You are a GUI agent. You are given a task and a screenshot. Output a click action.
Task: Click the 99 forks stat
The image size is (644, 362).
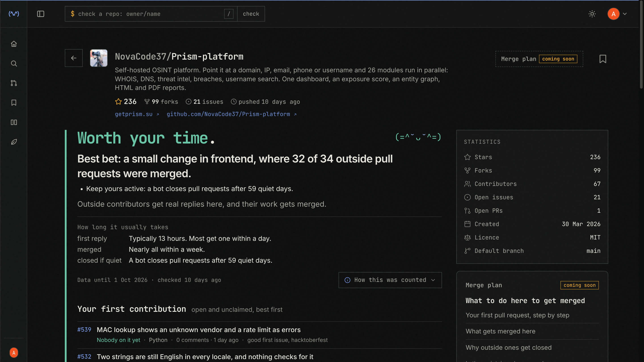tap(161, 102)
